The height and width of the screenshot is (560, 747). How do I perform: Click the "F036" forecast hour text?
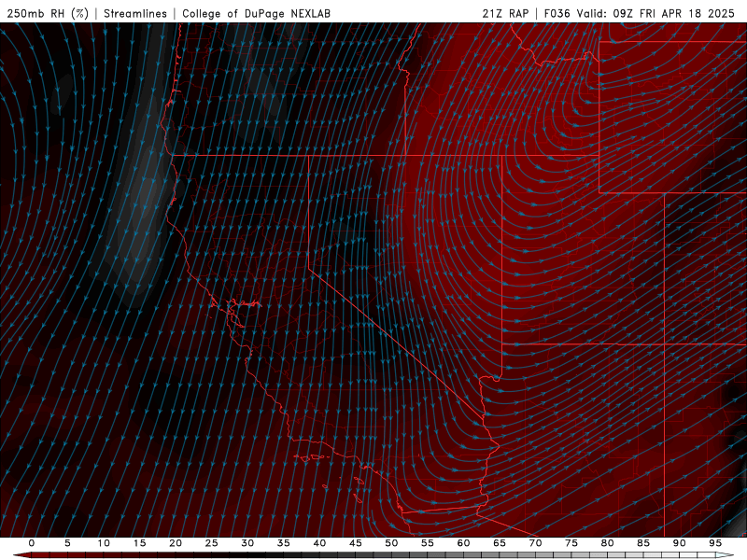coord(557,13)
